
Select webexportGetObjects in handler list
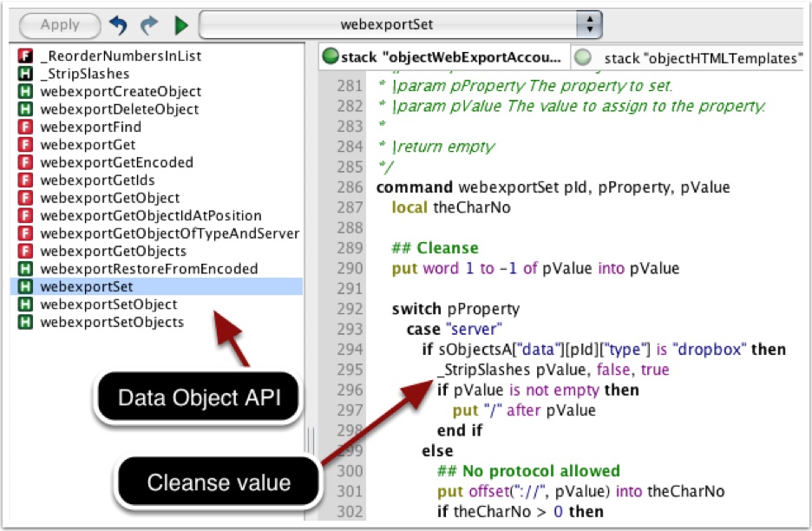114,251
